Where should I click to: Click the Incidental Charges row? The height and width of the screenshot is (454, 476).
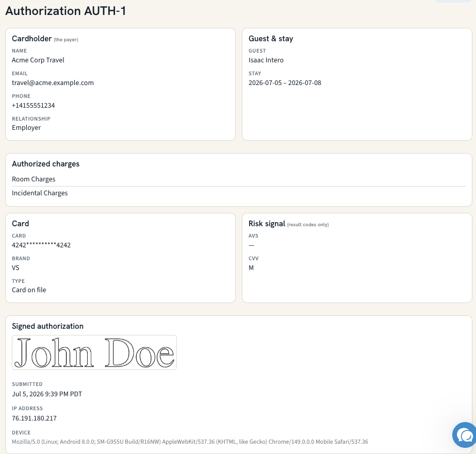coord(239,193)
